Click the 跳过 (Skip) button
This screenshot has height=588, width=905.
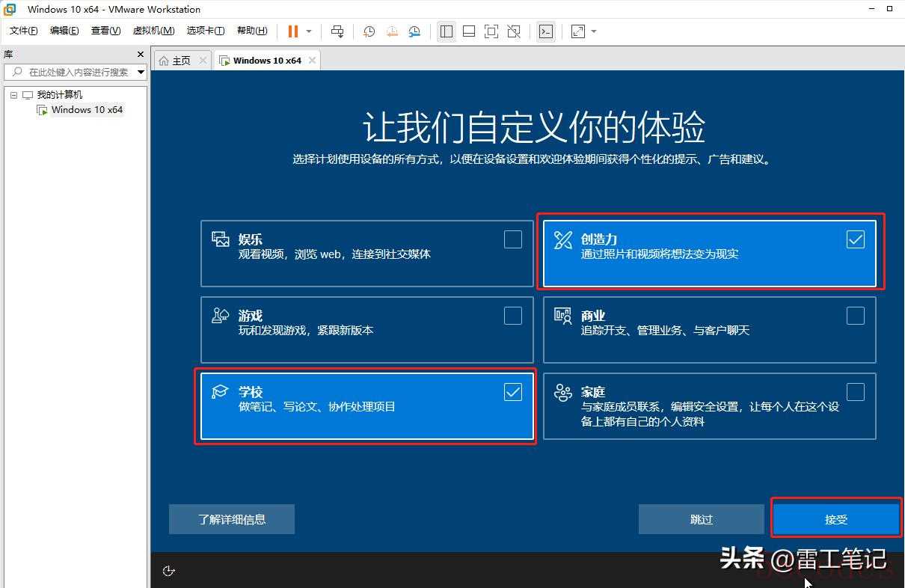pos(701,519)
